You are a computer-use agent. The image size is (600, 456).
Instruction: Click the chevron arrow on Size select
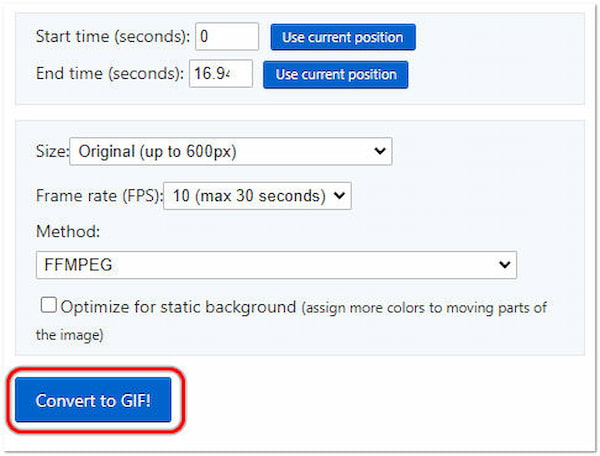point(378,151)
